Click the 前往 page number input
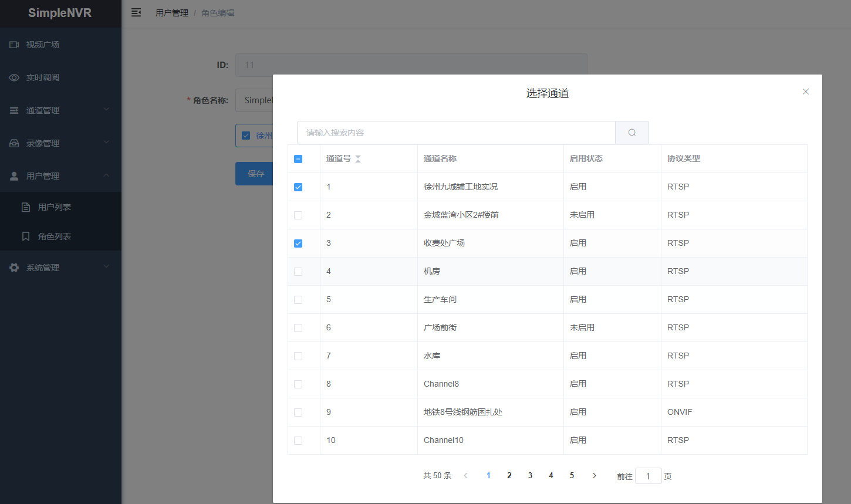 (x=648, y=476)
